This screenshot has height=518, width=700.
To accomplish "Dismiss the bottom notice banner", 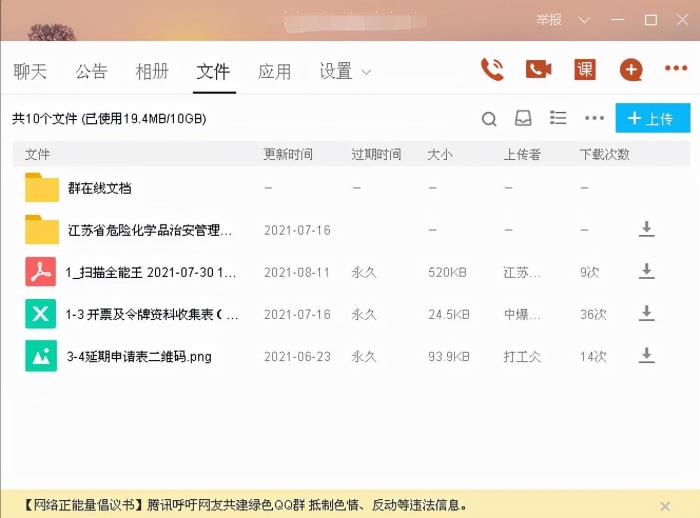I will pyautogui.click(x=666, y=506).
